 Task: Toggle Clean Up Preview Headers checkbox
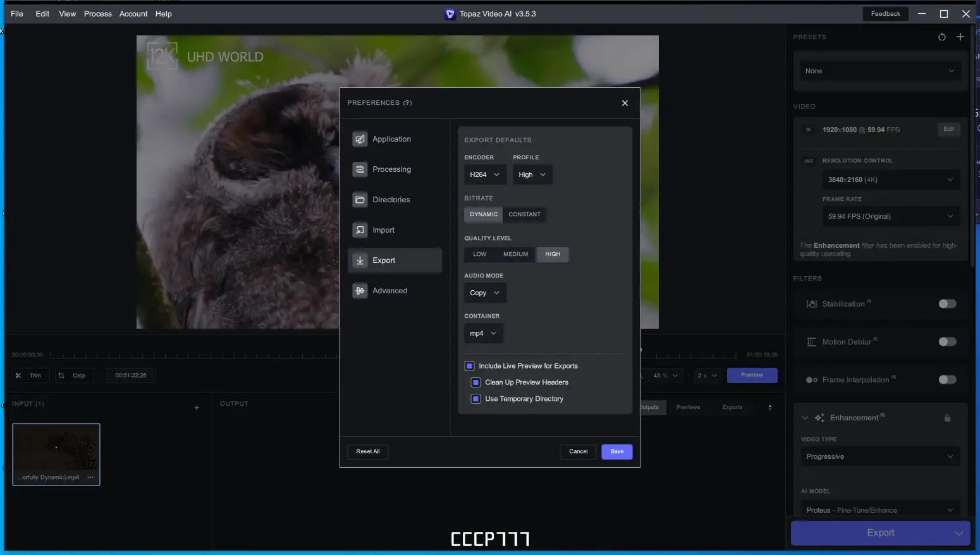click(x=476, y=382)
